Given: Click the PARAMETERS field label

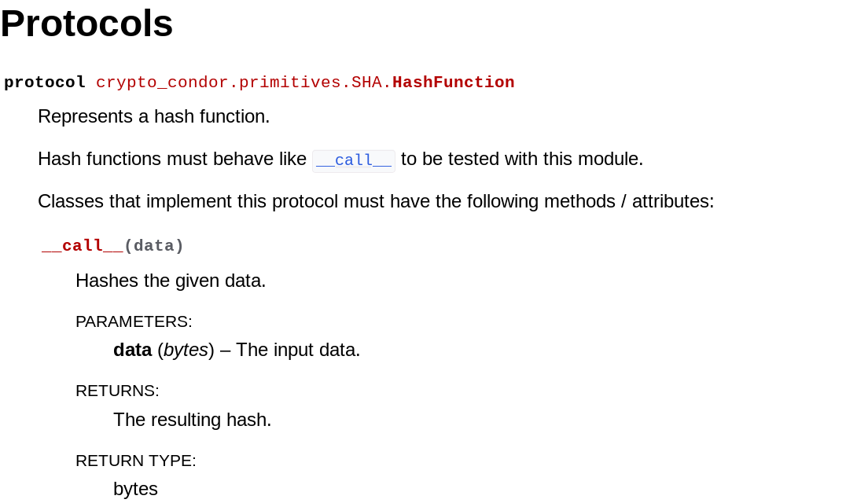Looking at the screenshot, I should 134,321.
